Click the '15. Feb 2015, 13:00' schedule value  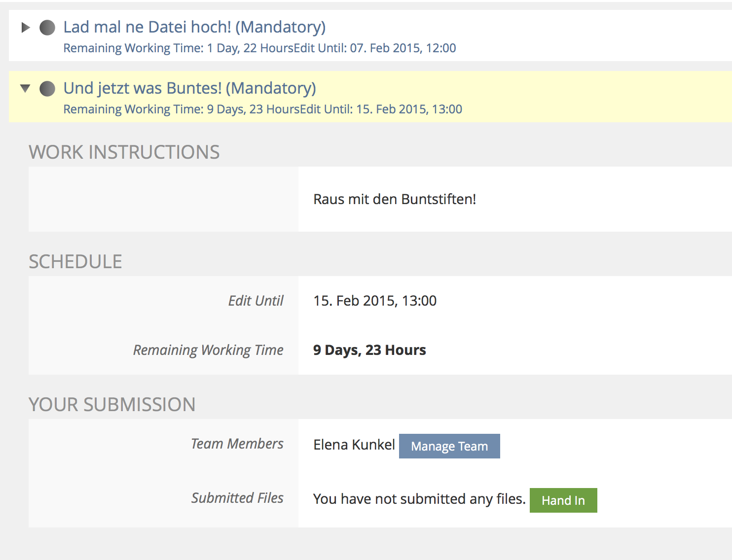pyautogui.click(x=374, y=301)
